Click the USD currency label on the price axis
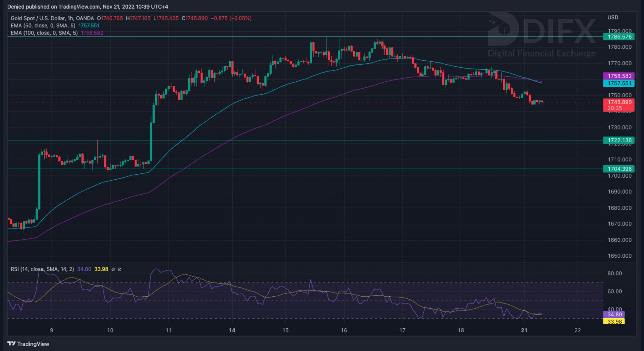Viewport: 644px width, 351px height. 613,18
